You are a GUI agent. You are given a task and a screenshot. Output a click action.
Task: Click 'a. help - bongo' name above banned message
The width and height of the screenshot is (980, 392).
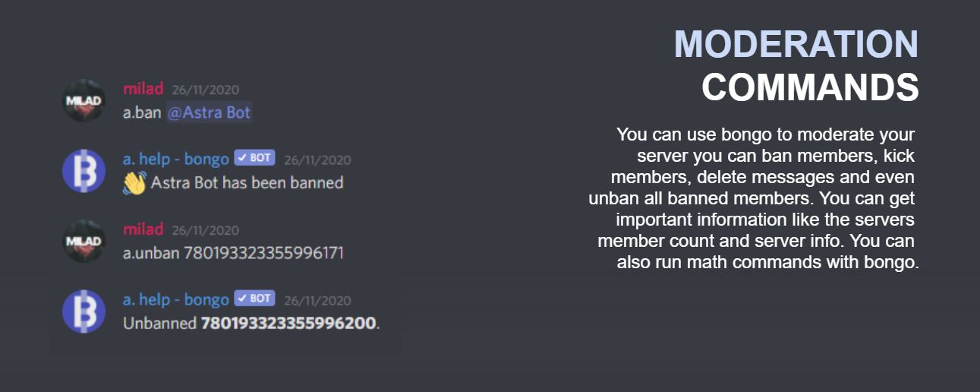tap(175, 159)
